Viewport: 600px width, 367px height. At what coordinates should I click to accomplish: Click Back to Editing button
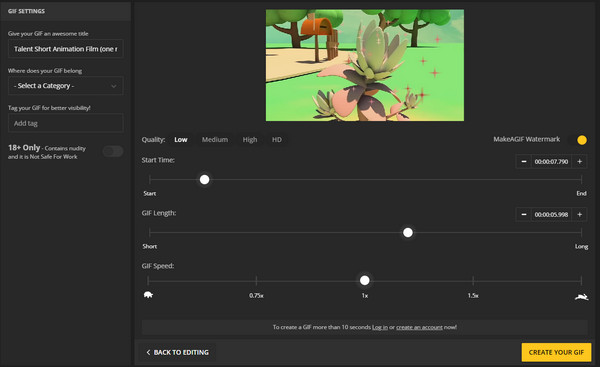click(178, 352)
